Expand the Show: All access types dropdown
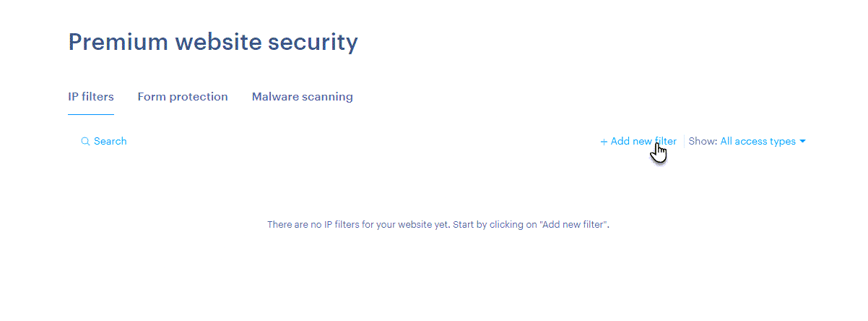Viewport: 868px width, 321px height. [747, 142]
